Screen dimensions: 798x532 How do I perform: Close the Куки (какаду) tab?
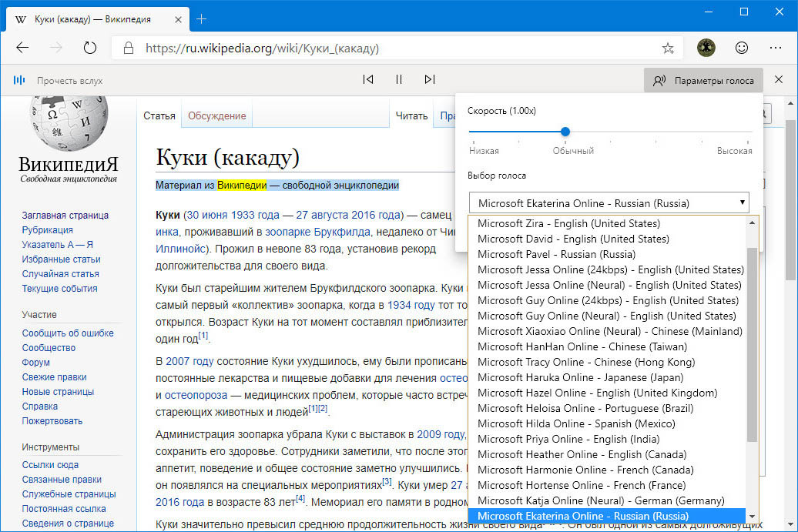click(178, 19)
